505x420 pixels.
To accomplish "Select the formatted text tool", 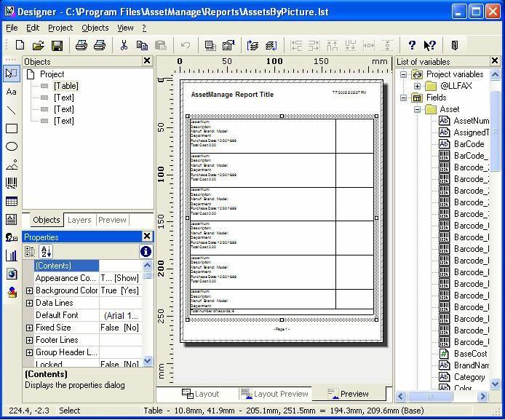I will [x=11, y=219].
